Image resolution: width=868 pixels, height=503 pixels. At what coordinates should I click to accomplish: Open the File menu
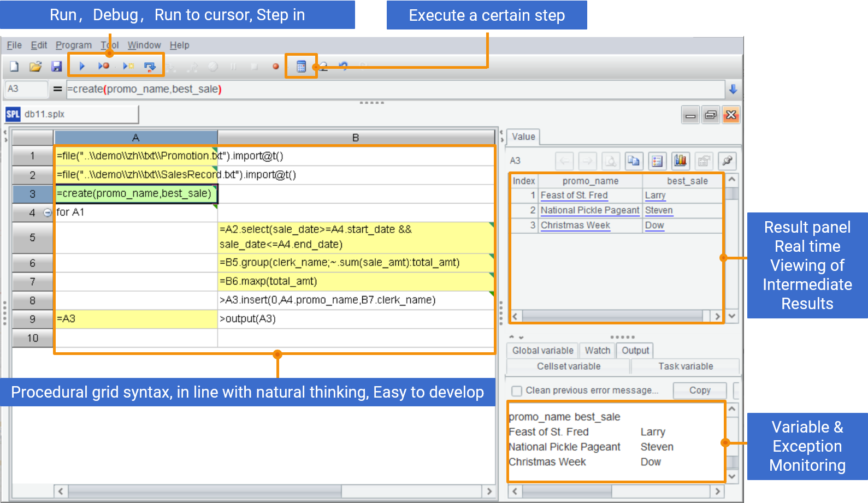[x=14, y=45]
